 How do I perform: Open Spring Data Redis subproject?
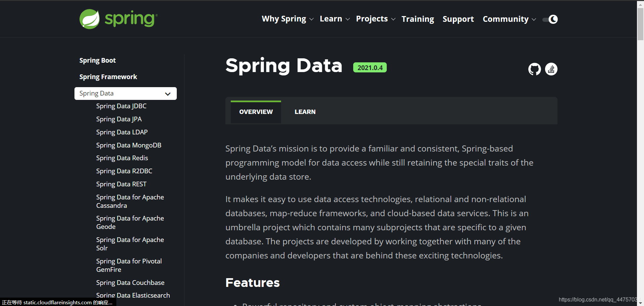(122, 158)
